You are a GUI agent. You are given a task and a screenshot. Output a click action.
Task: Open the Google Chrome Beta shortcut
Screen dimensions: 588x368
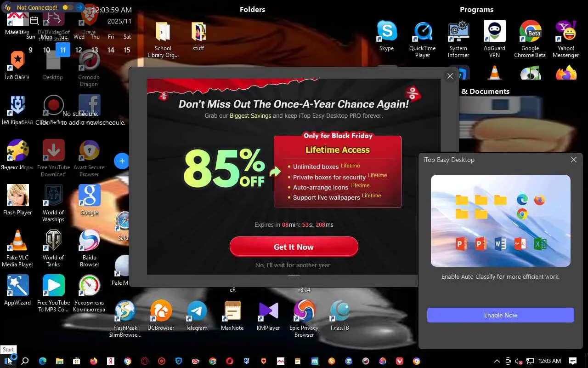(530, 39)
